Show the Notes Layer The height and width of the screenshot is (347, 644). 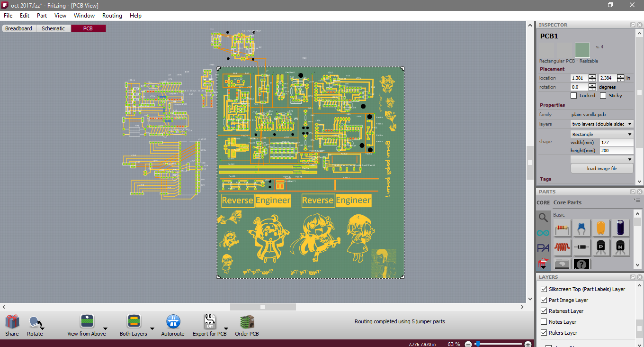point(544,322)
